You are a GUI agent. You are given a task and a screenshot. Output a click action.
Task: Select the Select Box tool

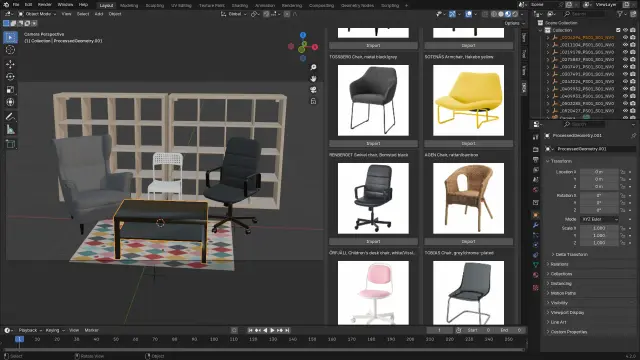pyautogui.click(x=11, y=38)
